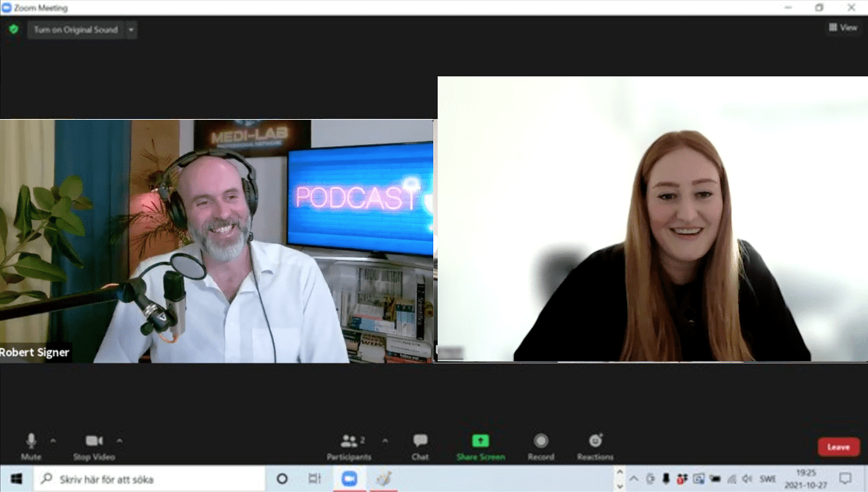Image resolution: width=868 pixels, height=492 pixels.
Task: Mute the microphone in Zoom
Action: [x=31, y=444]
